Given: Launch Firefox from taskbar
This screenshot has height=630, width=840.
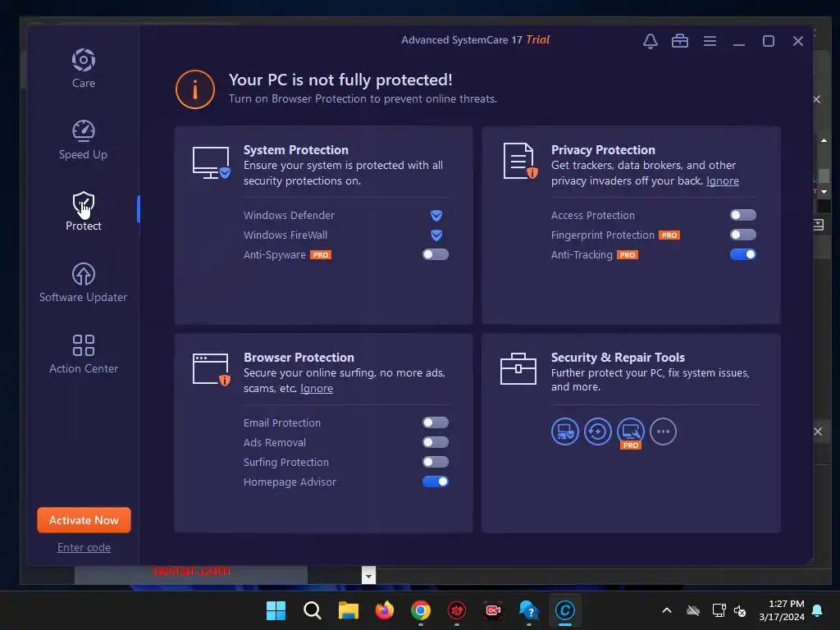Looking at the screenshot, I should click(x=384, y=610).
